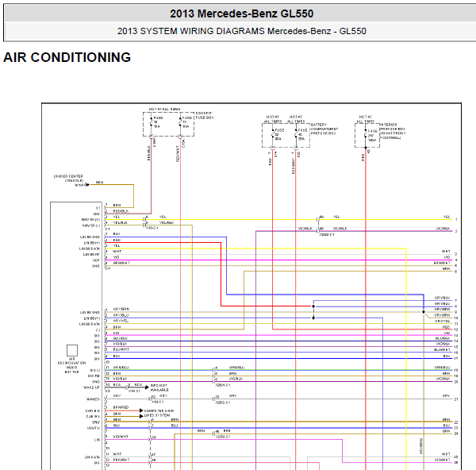Click the air recirculation mode button square symbol

72,350
